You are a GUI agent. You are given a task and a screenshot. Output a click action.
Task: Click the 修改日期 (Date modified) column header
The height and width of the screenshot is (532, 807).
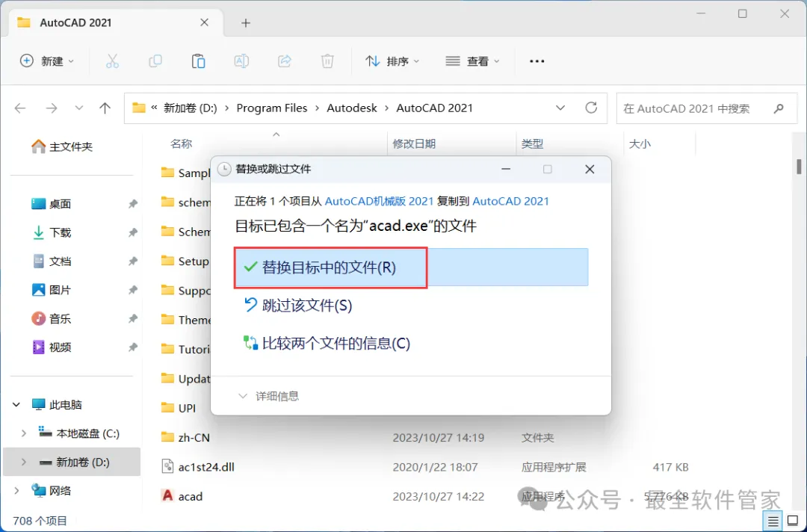[414, 144]
